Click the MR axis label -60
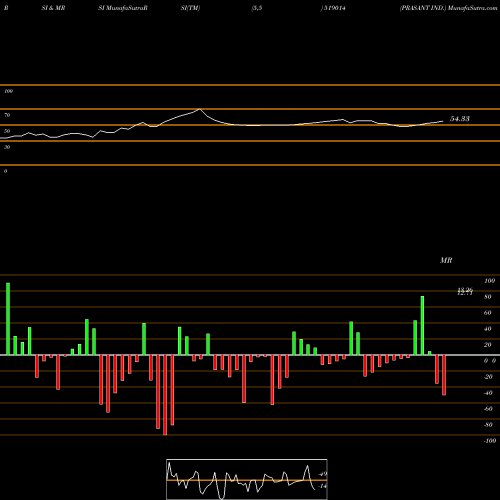Viewport: 500px width, 500px height. 488,409
